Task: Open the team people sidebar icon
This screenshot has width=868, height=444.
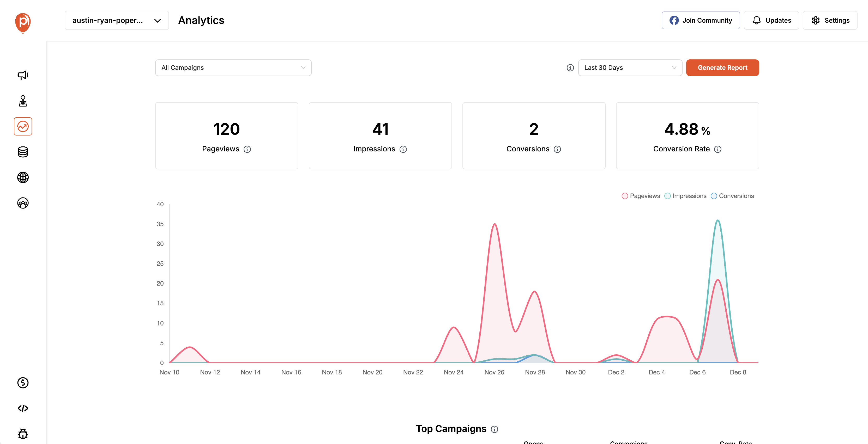Action: (x=23, y=203)
